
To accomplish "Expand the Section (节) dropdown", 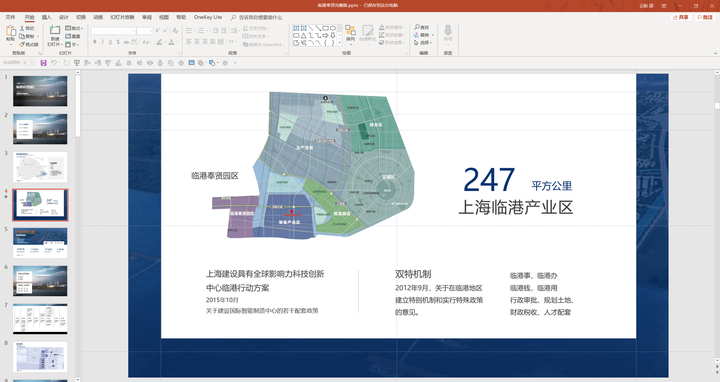I will (x=72, y=45).
